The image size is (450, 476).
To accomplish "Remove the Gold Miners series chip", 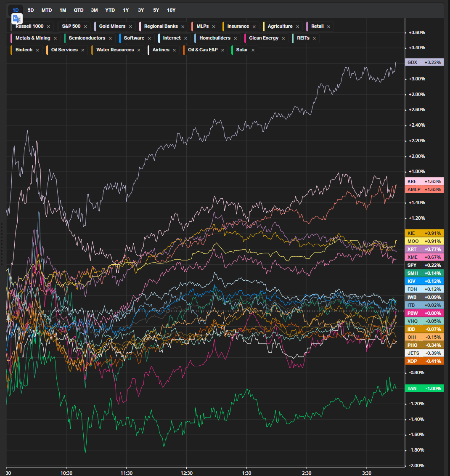I will tap(130, 27).
